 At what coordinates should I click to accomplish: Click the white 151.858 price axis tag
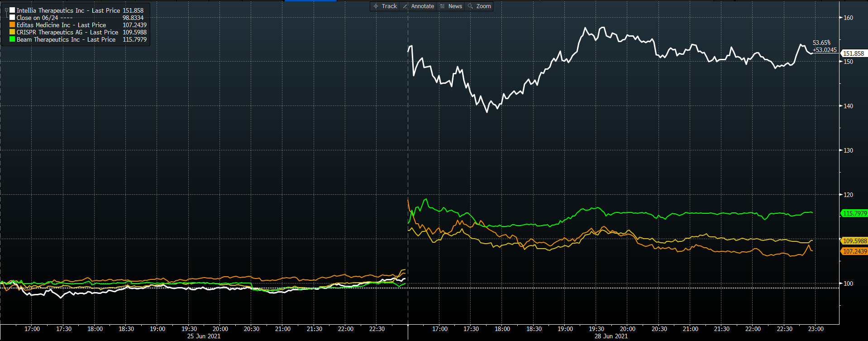point(854,53)
